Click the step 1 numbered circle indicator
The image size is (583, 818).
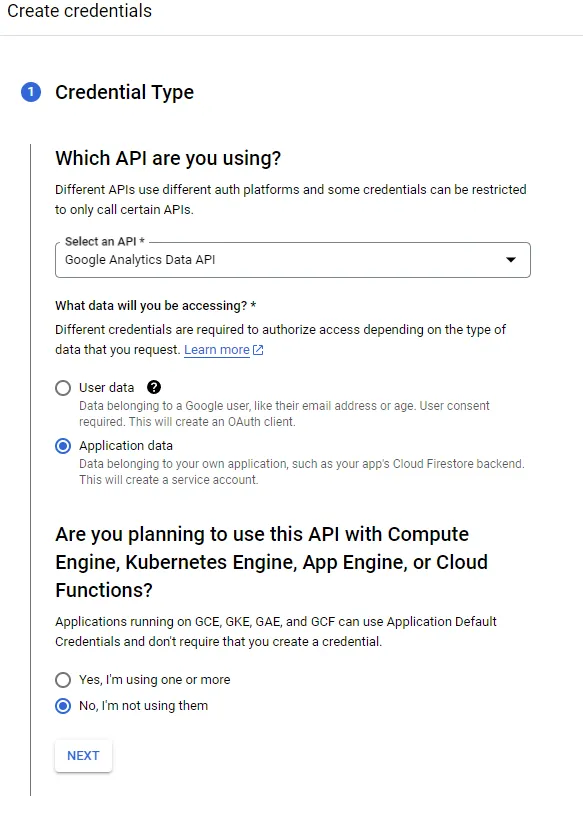pyautogui.click(x=30, y=92)
